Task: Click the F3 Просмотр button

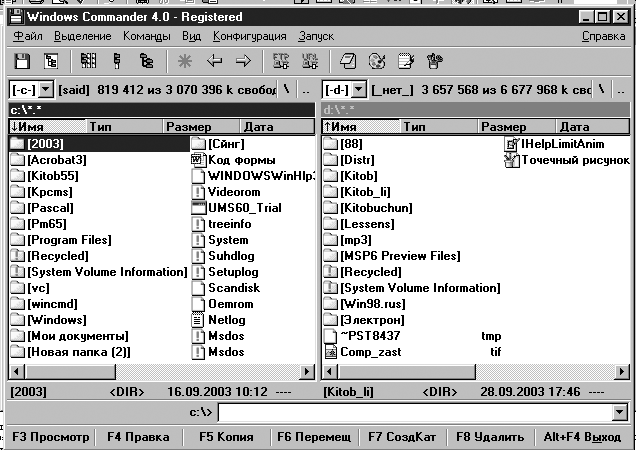Action: pos(50,437)
